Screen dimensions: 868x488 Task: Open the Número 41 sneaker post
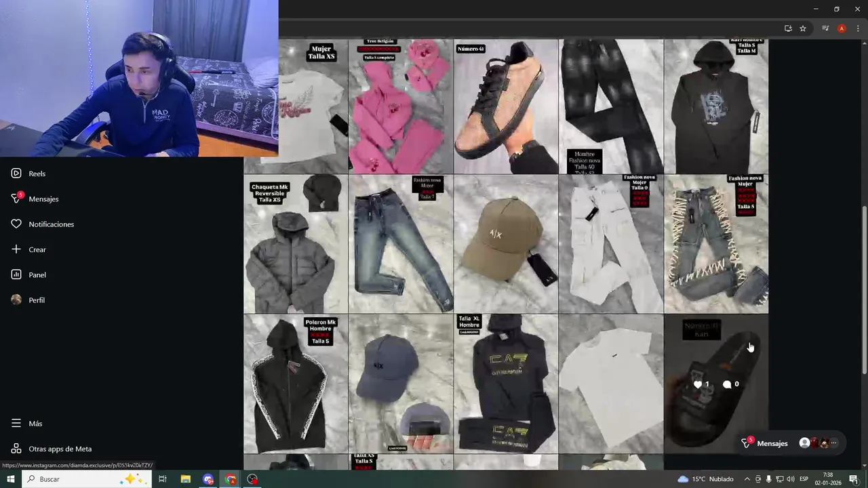click(506, 106)
